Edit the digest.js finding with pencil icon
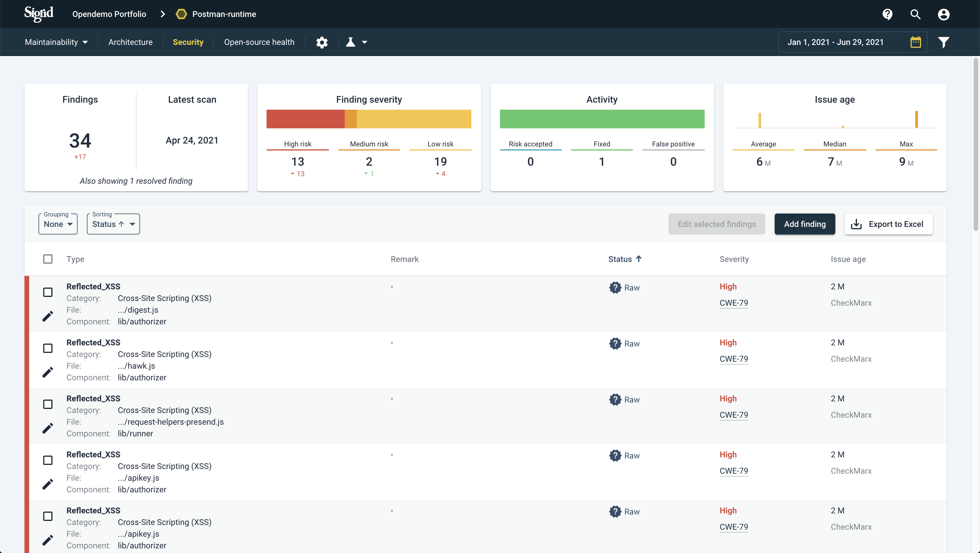This screenshot has height=553, width=980. click(48, 316)
